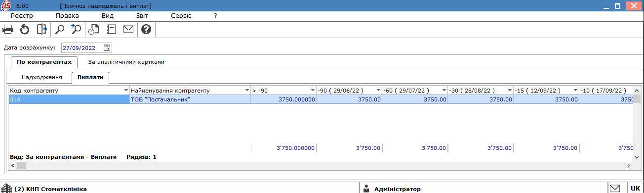This screenshot has width=644, height=193.
Task: Click the find next magnifier icon
Action: point(76,30)
